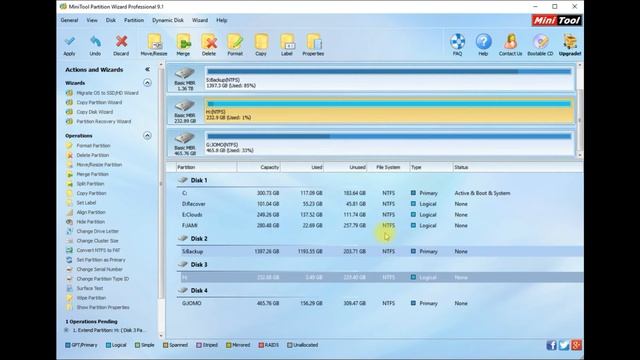Click the 232.89 GB disk icon in map
The height and width of the screenshot is (360, 640).
[x=184, y=106]
